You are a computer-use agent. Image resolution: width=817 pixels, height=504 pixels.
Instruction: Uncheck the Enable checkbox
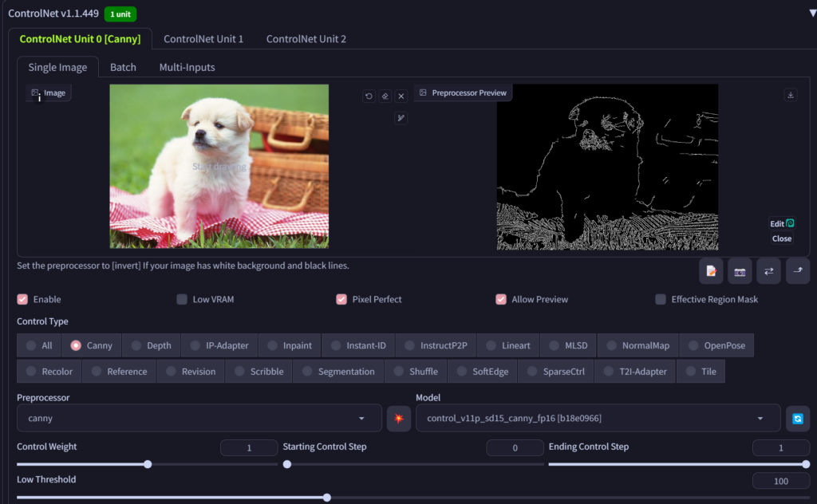[x=22, y=300]
